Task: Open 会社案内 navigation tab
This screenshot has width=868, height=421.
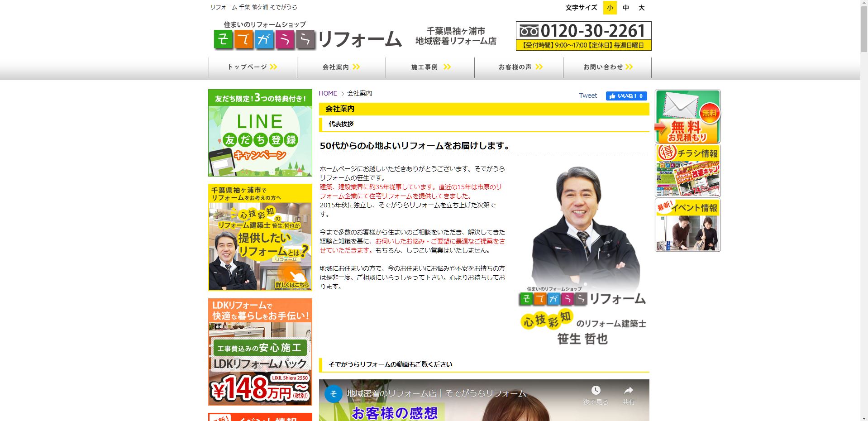Action: coord(341,67)
